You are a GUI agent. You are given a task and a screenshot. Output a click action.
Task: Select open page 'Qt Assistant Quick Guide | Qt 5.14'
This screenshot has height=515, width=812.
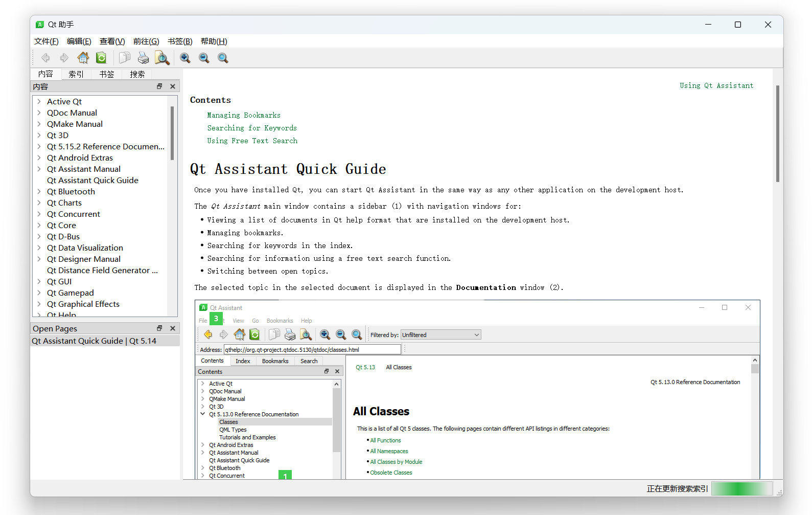(105, 341)
